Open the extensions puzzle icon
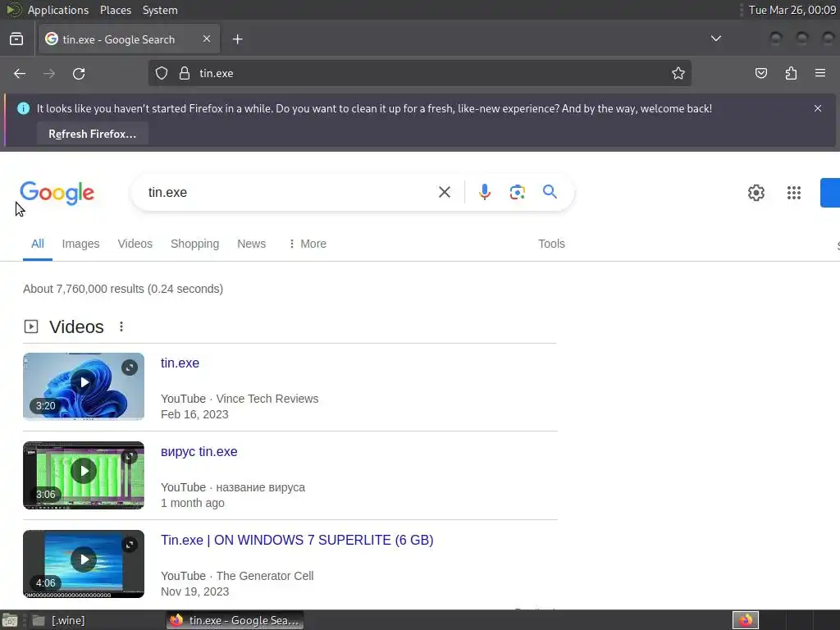Screen dimensions: 840x630 tap(791, 73)
